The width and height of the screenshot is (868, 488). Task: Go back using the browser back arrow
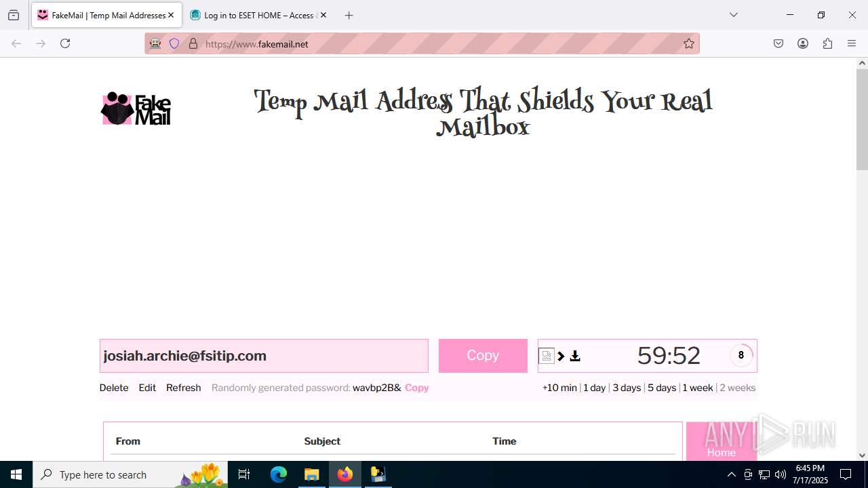pos(16,43)
